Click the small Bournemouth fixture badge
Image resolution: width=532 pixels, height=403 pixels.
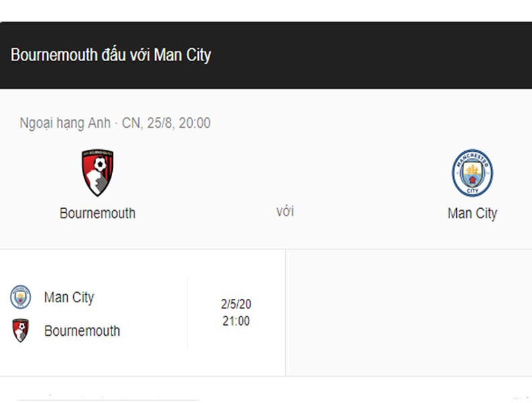point(20,330)
